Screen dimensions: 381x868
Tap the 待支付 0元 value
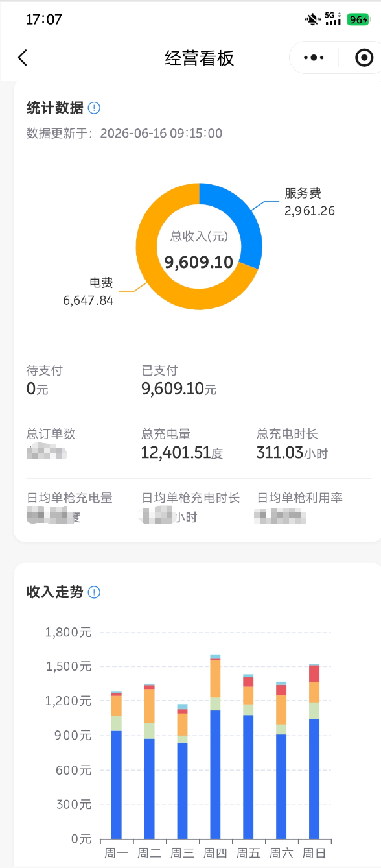pyautogui.click(x=37, y=389)
